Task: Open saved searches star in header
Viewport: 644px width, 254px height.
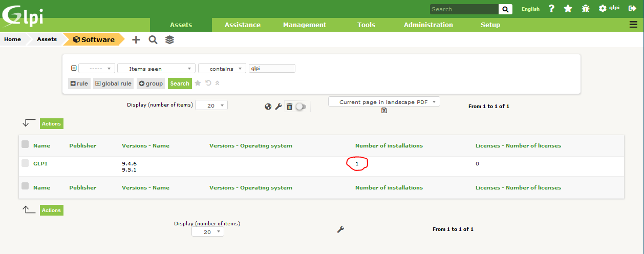Action: tap(568, 9)
